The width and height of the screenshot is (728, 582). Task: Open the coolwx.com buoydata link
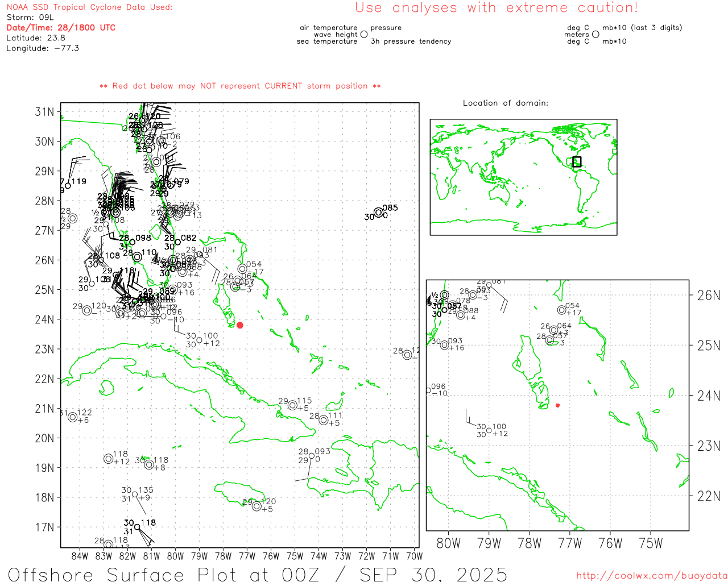(651, 576)
